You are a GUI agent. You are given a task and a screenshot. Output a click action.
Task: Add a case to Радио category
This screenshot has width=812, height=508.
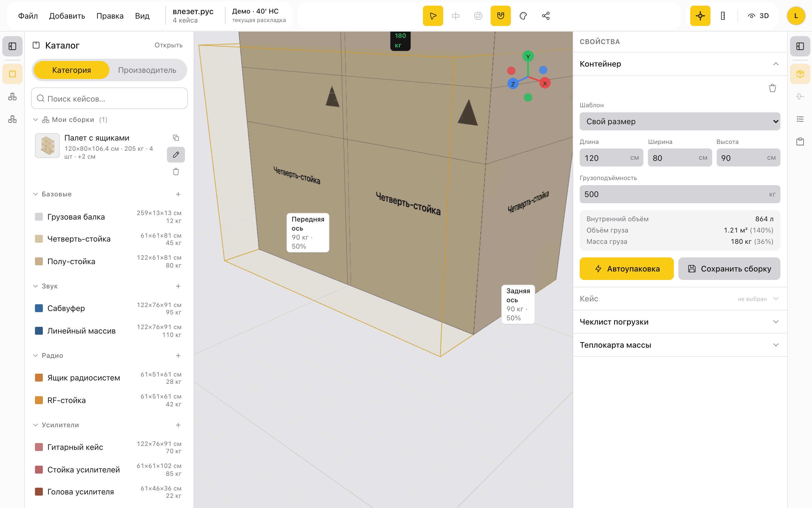pos(178,356)
